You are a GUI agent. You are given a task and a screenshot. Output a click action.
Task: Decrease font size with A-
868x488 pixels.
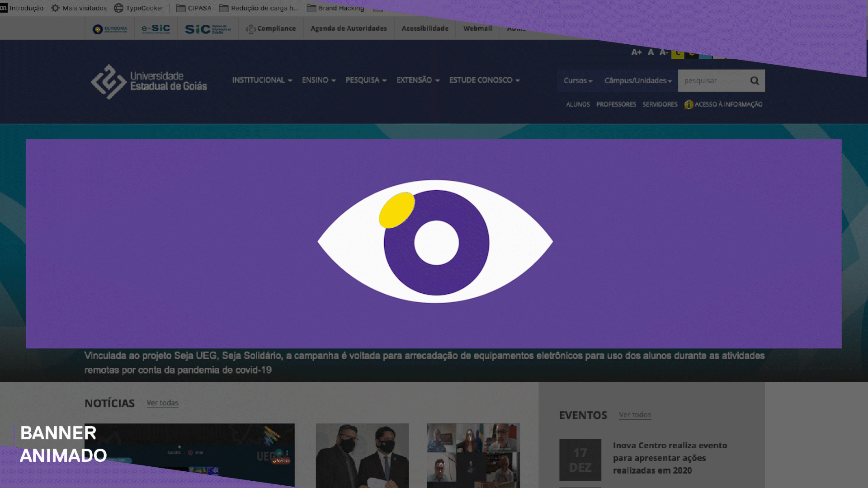point(663,52)
